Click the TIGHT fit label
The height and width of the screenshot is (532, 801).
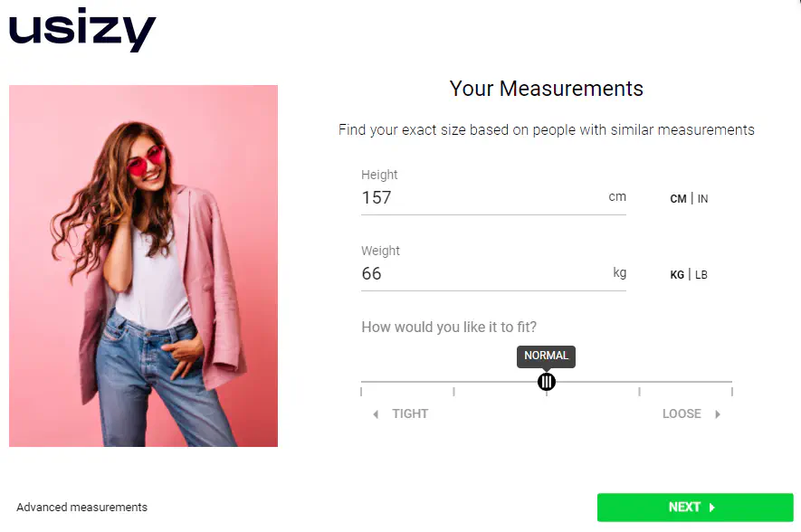[410, 413]
